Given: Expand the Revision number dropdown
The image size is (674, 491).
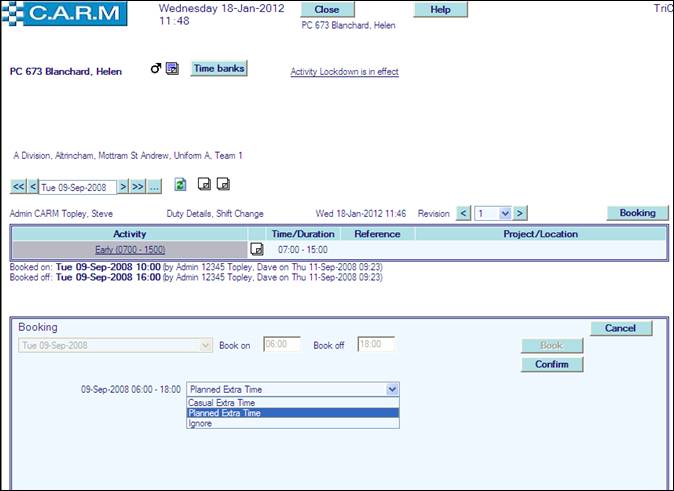Looking at the screenshot, I should pos(505,213).
